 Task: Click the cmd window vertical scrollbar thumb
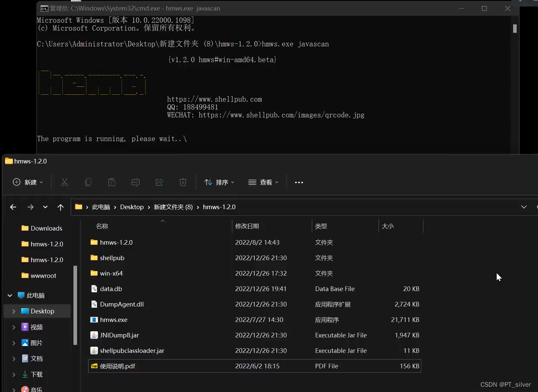pos(515,29)
